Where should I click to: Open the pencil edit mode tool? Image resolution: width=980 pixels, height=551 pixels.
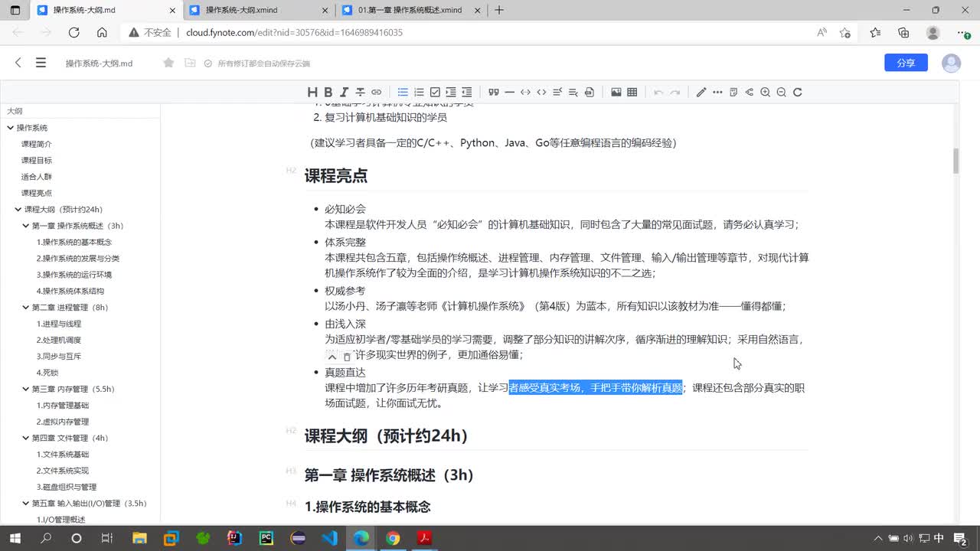[x=701, y=92]
